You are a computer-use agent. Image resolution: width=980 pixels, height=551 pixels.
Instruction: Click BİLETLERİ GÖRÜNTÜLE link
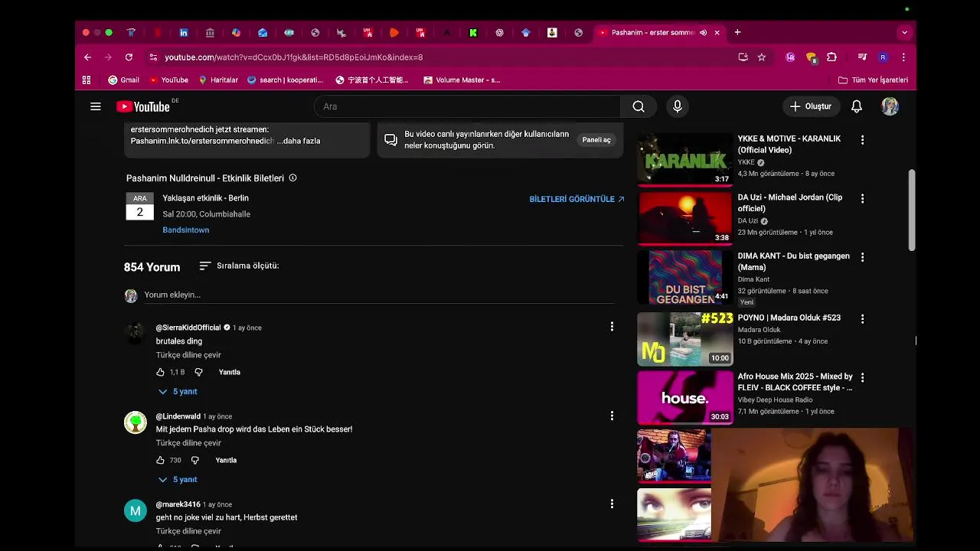[577, 199]
